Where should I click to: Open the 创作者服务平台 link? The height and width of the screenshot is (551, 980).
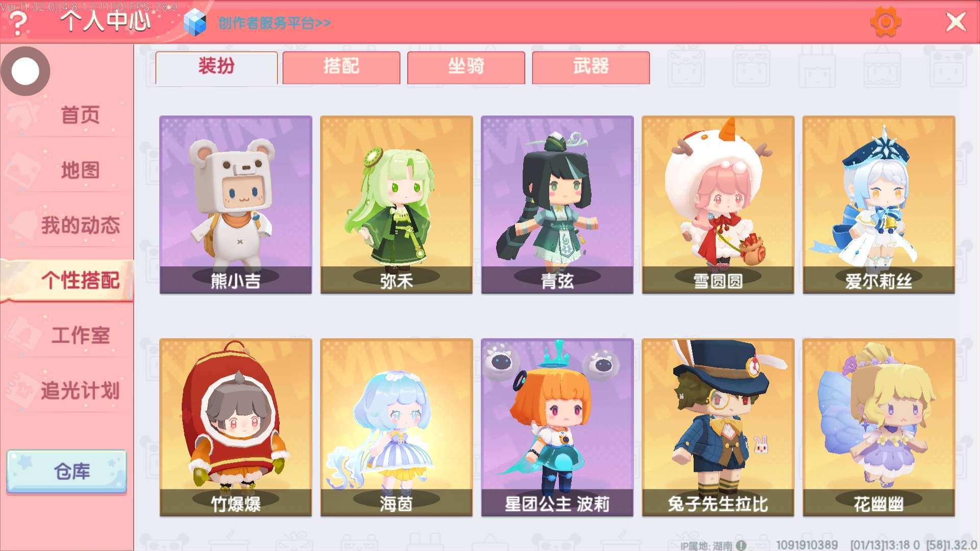(x=274, y=23)
